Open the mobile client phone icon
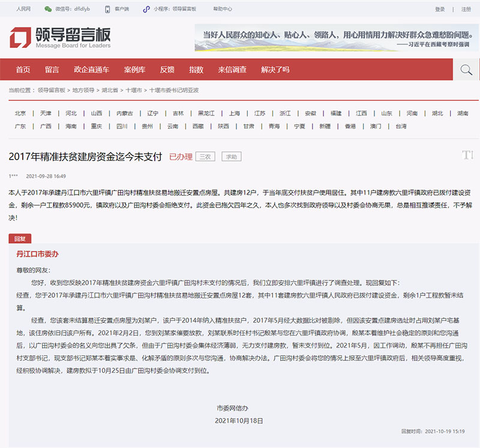The image size is (480, 448). click(x=107, y=10)
